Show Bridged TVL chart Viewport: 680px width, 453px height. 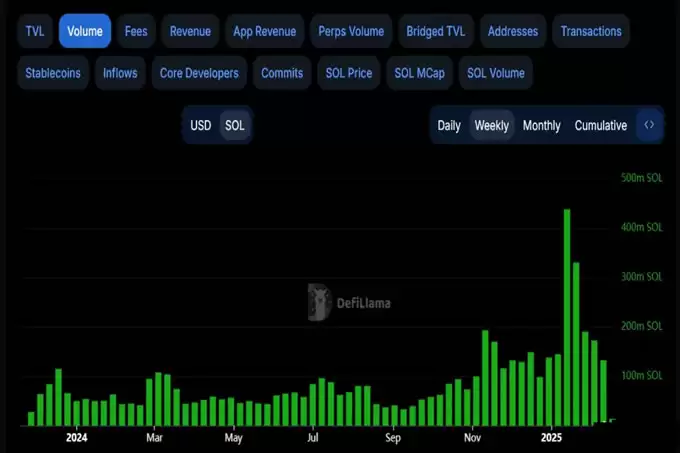click(435, 31)
